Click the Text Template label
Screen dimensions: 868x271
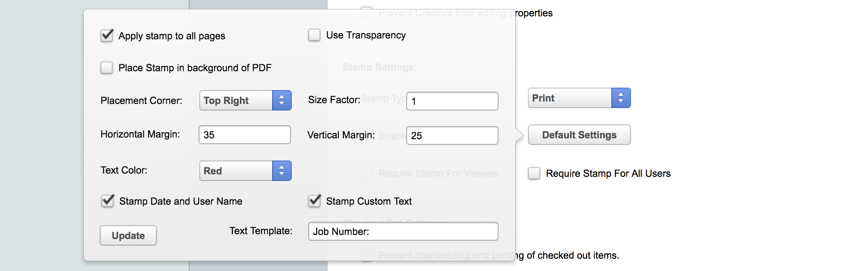pyautogui.click(x=261, y=231)
